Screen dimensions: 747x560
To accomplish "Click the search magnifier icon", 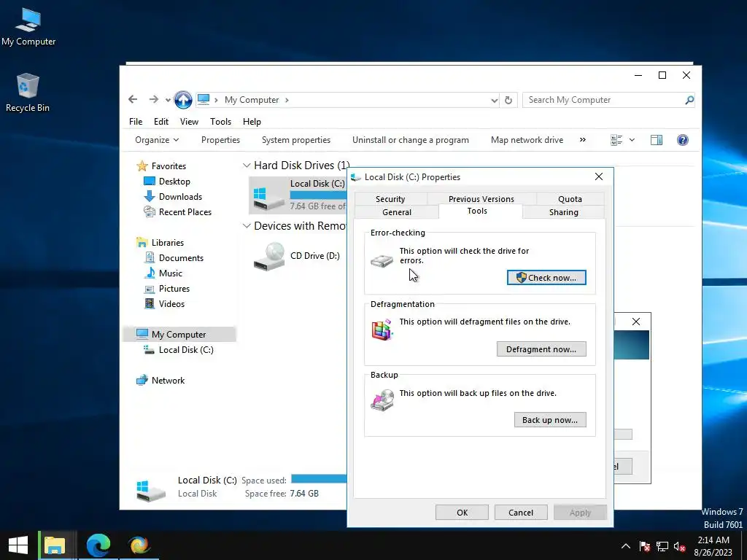I will pos(689,100).
